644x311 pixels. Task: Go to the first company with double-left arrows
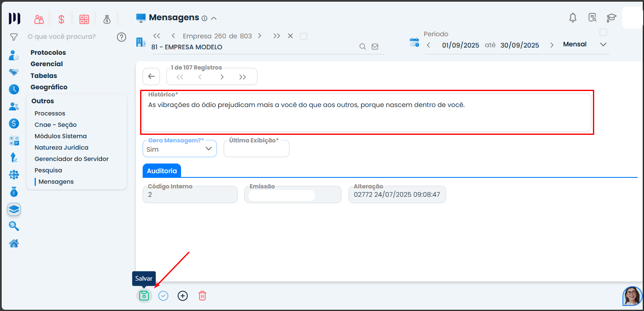tap(157, 36)
